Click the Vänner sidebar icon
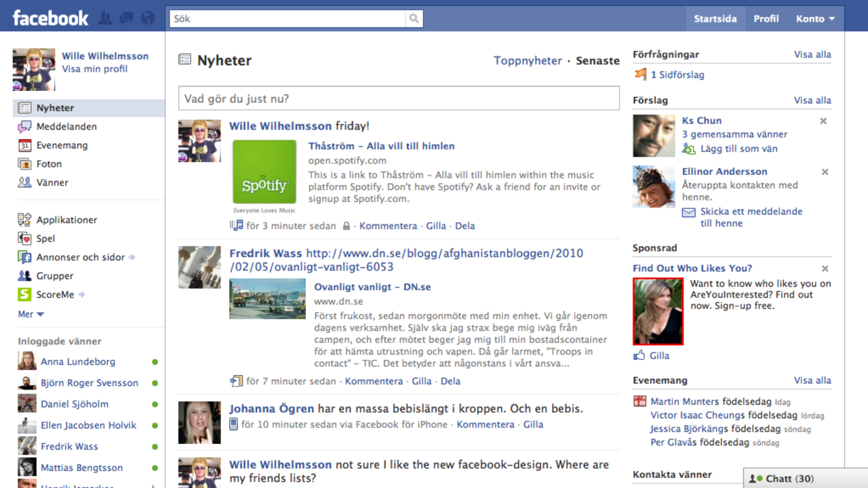 coord(23,182)
